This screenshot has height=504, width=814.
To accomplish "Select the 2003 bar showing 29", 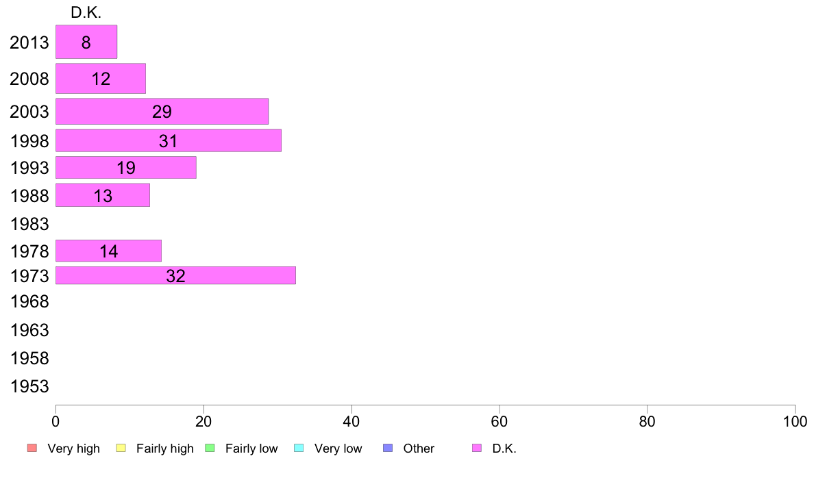I will click(x=162, y=111).
